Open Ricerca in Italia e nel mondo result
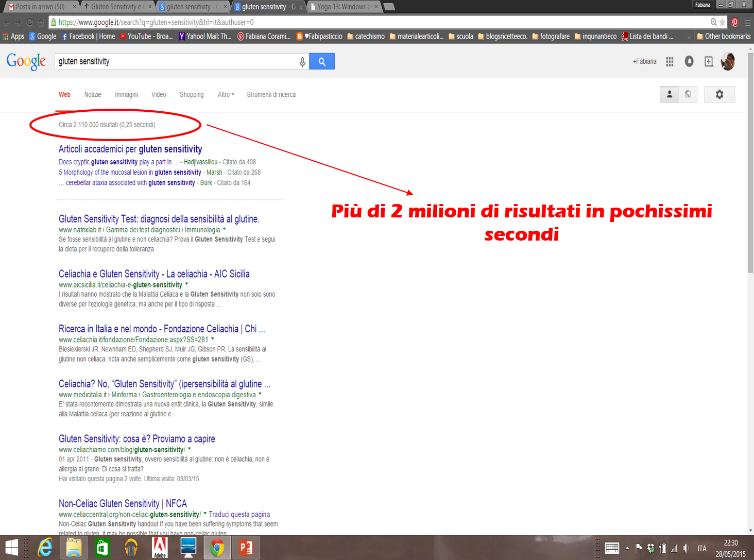The image size is (754, 560). [x=162, y=329]
